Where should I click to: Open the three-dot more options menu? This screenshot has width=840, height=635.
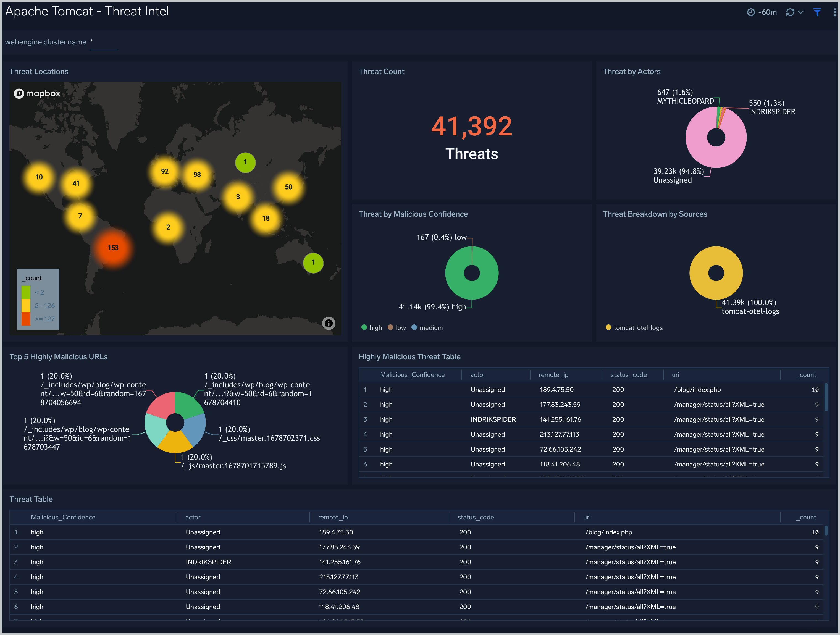[x=835, y=12]
